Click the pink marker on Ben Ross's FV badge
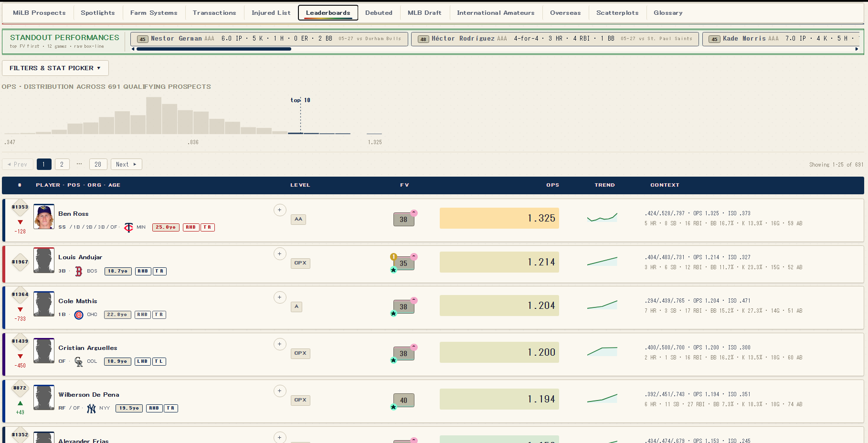Viewport: 868px width, 443px height. 414,213
